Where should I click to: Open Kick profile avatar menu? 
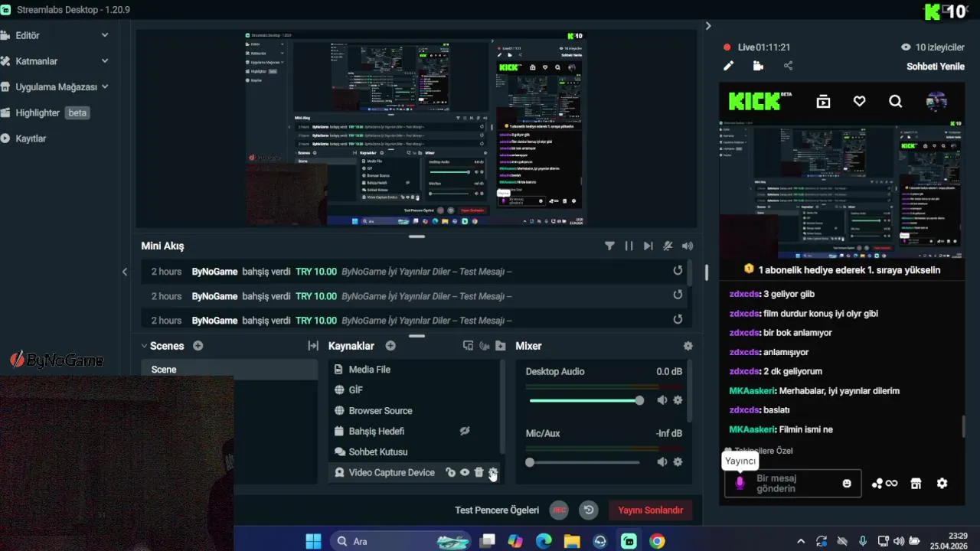click(936, 101)
